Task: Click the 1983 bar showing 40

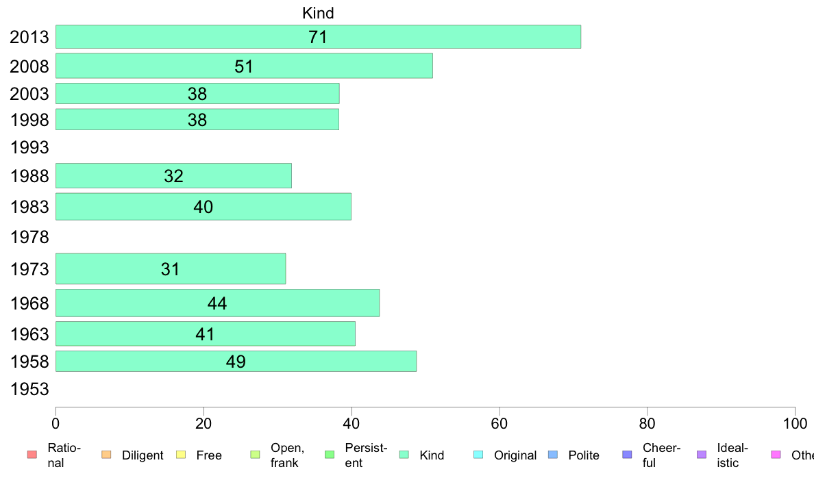Action: [x=203, y=207]
